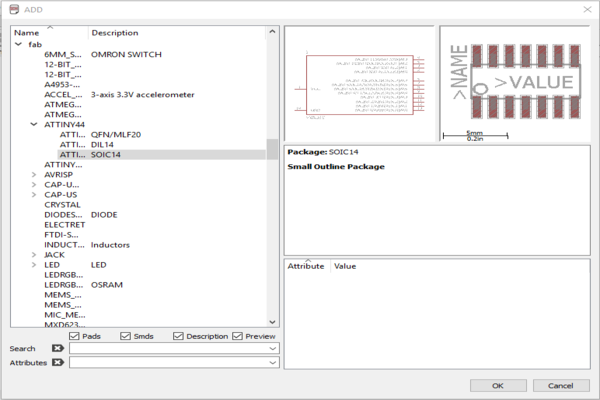Screen dimensions: 600x400
Task: Click the library list scroll up arrow
Action: [272, 32]
